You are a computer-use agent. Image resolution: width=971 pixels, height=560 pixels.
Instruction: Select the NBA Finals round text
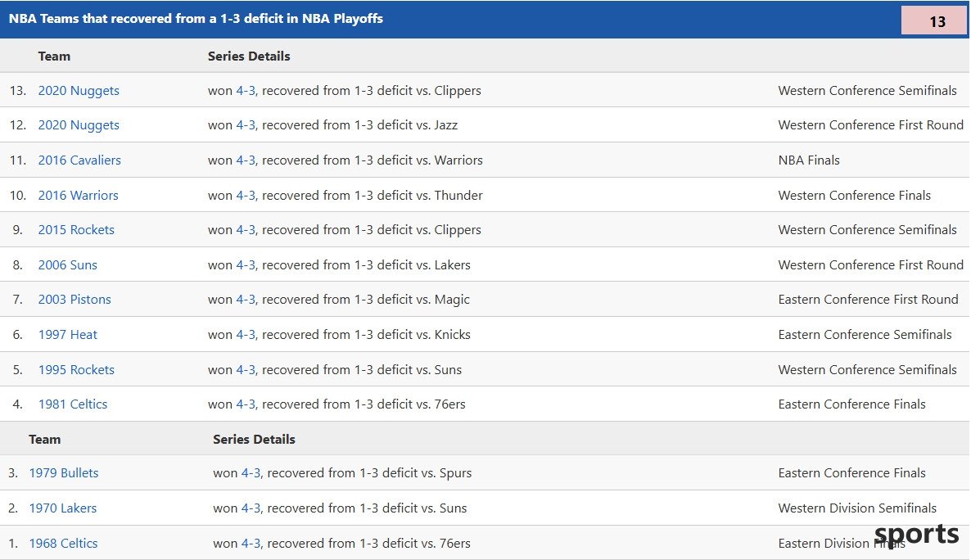(809, 160)
